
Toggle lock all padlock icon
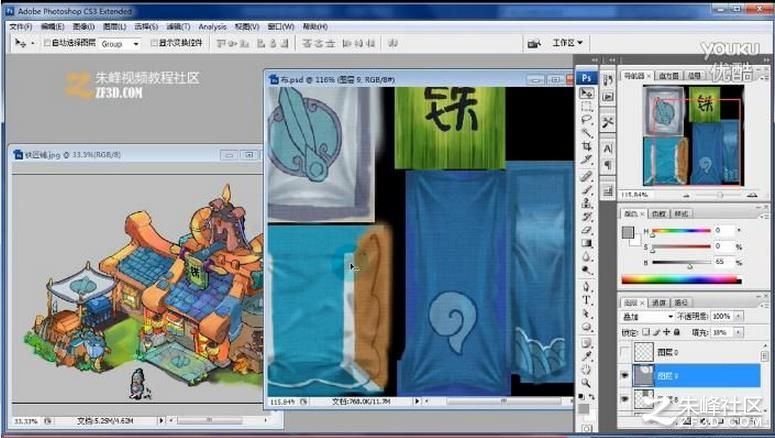[x=677, y=332]
